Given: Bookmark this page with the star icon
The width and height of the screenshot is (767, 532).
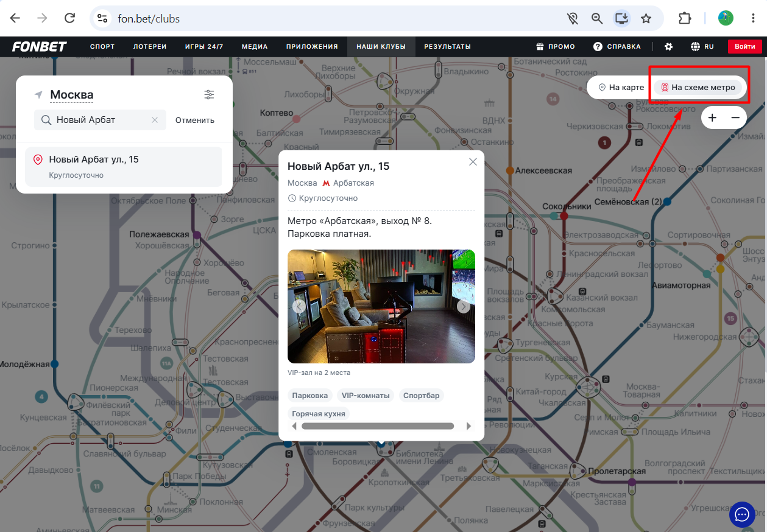Looking at the screenshot, I should point(646,18).
